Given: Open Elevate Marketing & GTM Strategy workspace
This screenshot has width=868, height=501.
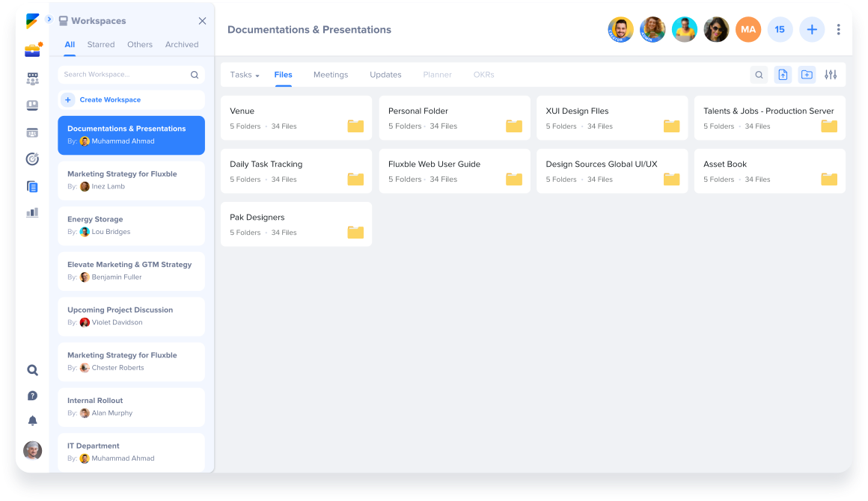Looking at the screenshot, I should tap(131, 271).
